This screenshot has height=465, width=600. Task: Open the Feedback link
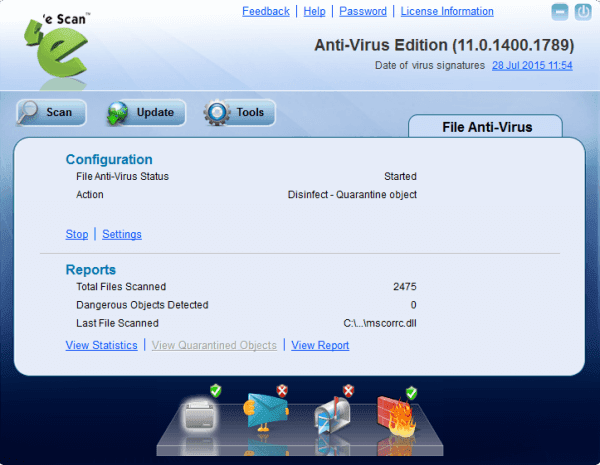coord(266,11)
